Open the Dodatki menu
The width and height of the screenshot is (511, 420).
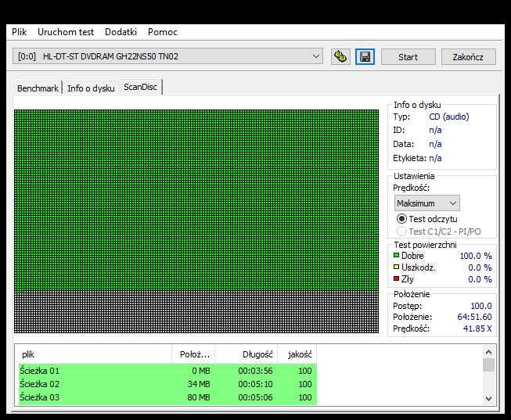click(x=121, y=32)
